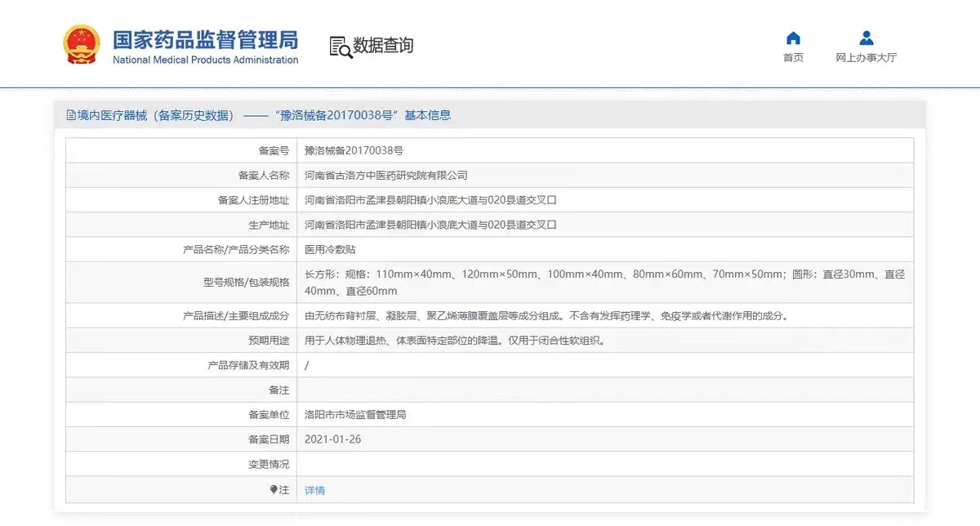This screenshot has width=980, height=526.
Task: Click the 产品描述 composition text
Action: 546,316
